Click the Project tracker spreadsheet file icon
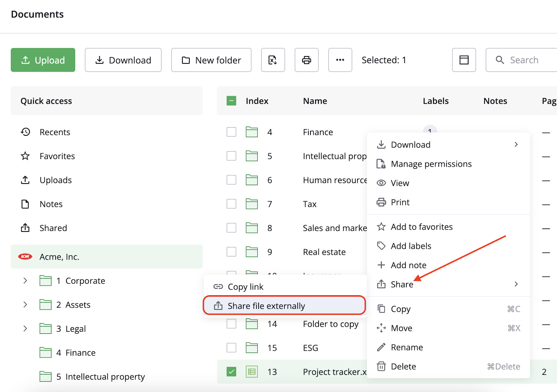557x392 pixels. click(252, 372)
